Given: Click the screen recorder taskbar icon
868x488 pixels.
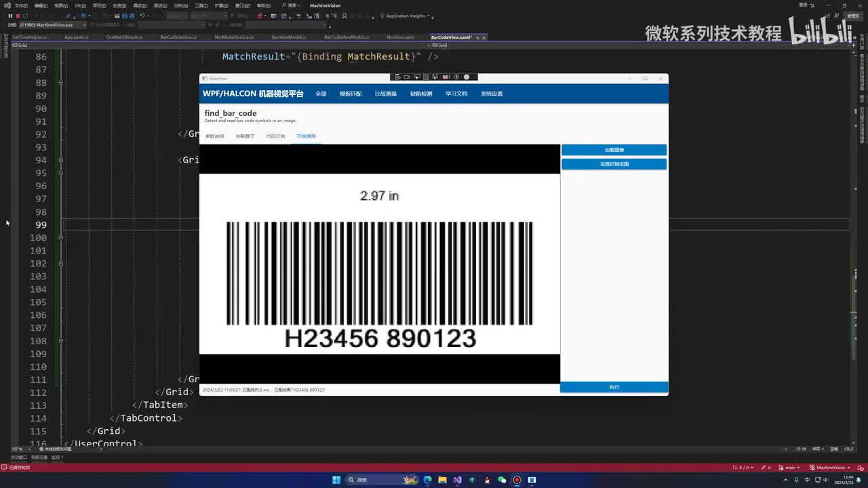Looking at the screenshot, I should (517, 480).
